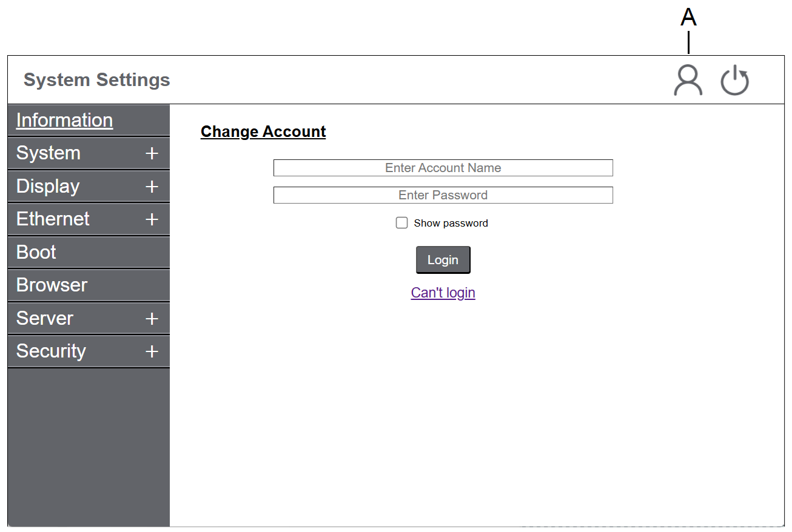Click the user account icon
This screenshot has width=792, height=532.
pos(688,81)
